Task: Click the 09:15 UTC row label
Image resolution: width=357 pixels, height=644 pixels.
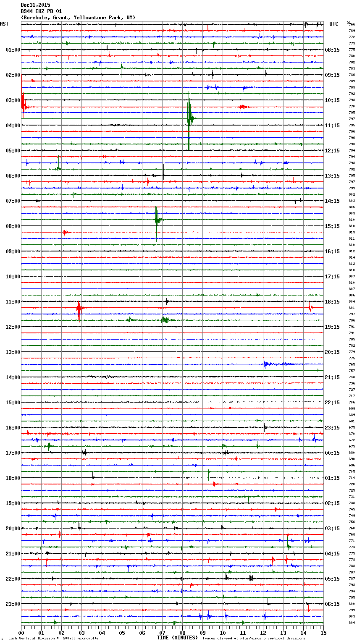Action: 332,75
